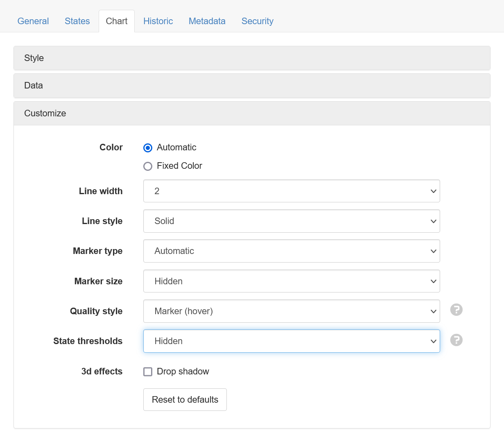Expand the Marker type dropdown
The width and height of the screenshot is (504, 442).
point(291,251)
